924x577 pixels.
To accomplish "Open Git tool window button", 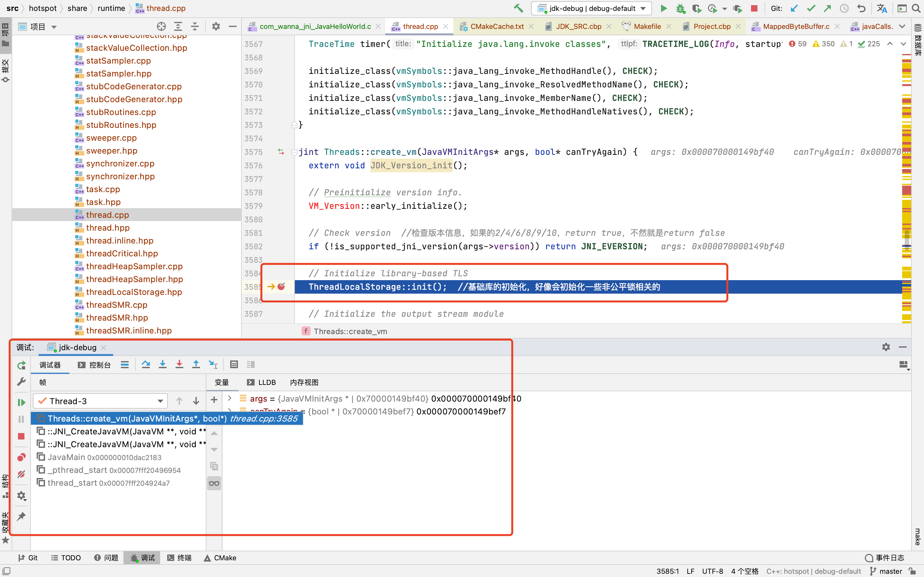I will coord(28,558).
